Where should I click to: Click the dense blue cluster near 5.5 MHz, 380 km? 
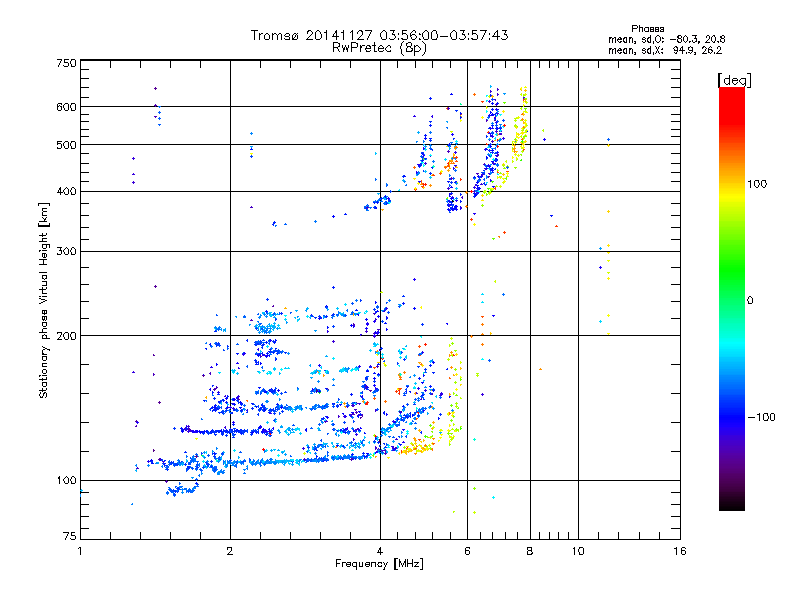click(453, 203)
